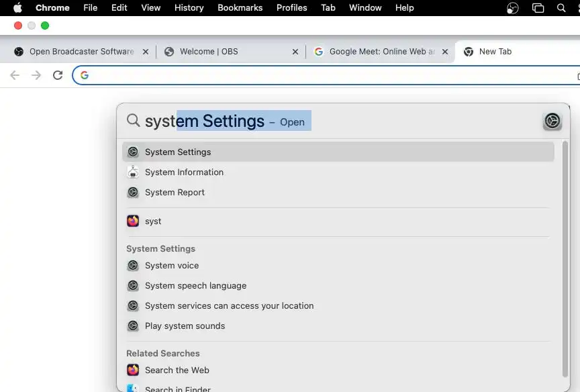The image size is (580, 392).
Task: Open the Bookmarks menu
Action: pyautogui.click(x=240, y=8)
